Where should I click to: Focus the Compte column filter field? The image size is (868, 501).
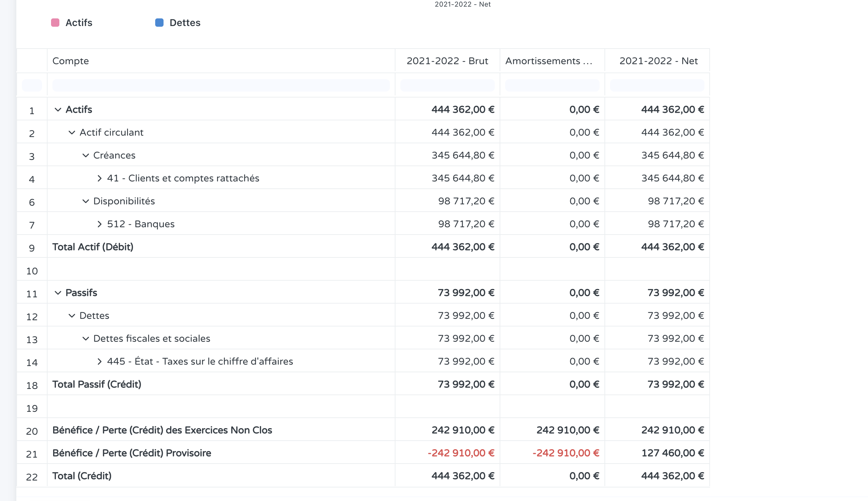pos(221,85)
